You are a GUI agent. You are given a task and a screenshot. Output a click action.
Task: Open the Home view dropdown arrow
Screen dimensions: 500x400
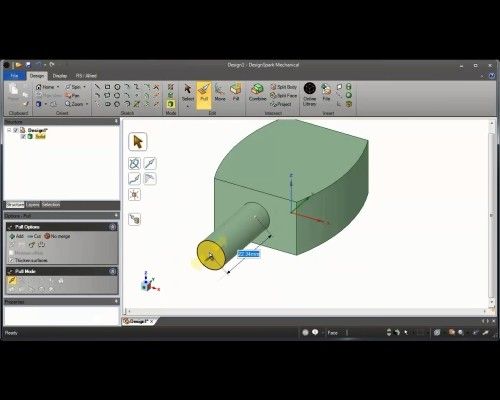click(58, 87)
